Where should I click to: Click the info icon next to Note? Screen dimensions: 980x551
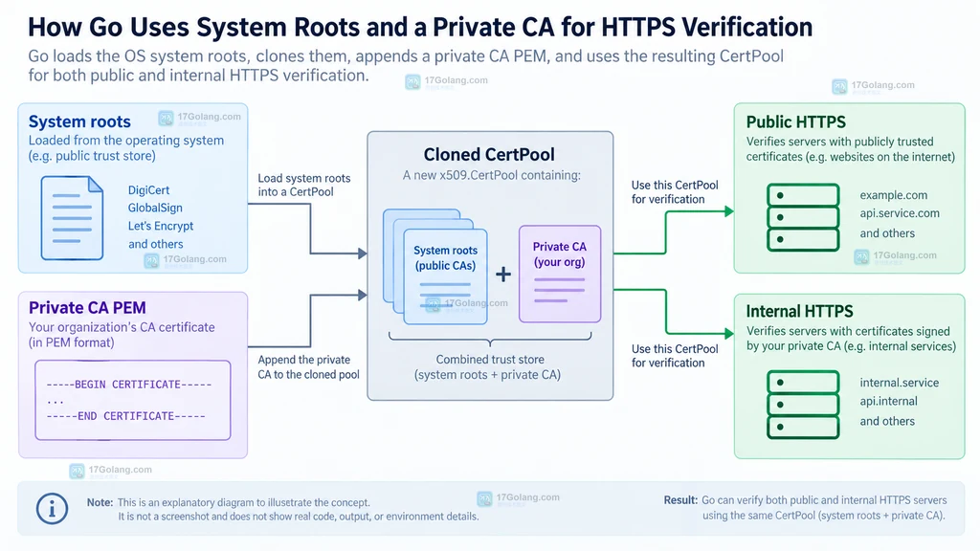point(52,509)
